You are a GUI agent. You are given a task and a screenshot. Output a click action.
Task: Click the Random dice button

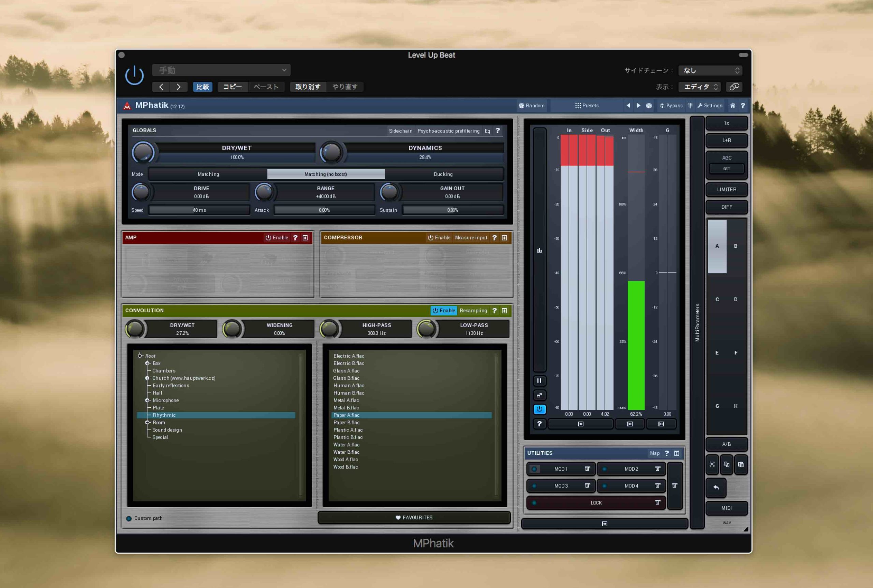click(x=532, y=105)
